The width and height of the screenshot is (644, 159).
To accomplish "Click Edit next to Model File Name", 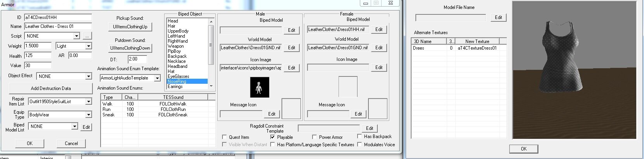I will click(x=498, y=17).
